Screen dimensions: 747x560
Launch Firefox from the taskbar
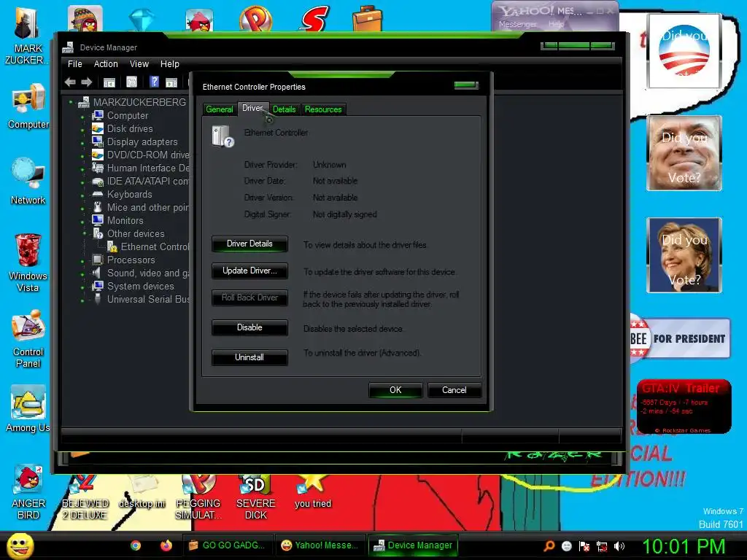point(166,545)
